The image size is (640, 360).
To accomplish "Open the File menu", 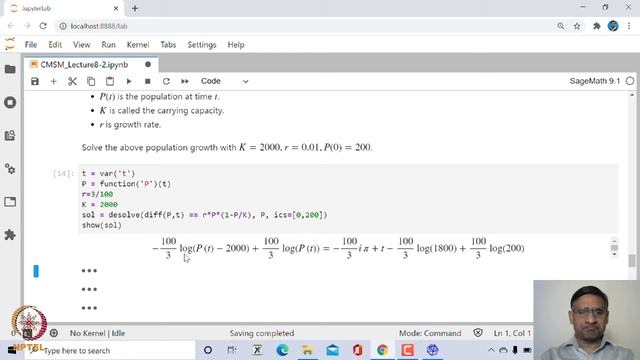I will point(31,45).
